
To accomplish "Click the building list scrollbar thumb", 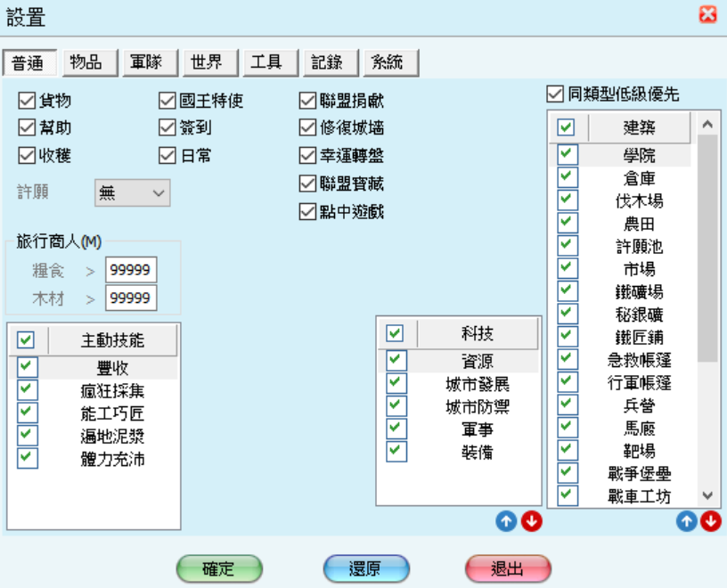I will (x=707, y=248).
